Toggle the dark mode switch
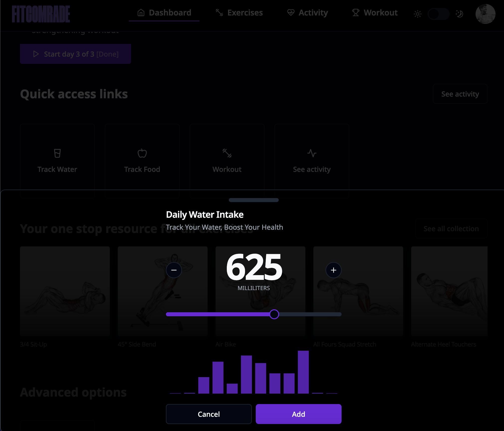The width and height of the screenshot is (504, 431). pos(438,14)
